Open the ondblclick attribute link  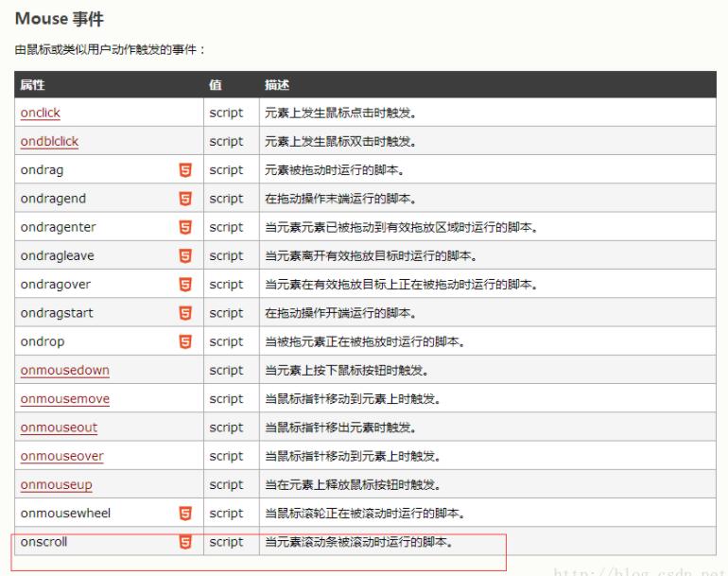coord(49,142)
